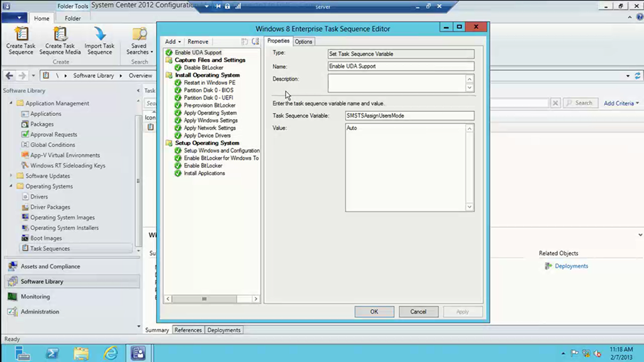Screen dimensions: 644x362
Task: Select the Administration workspace icon
Action: point(12,312)
